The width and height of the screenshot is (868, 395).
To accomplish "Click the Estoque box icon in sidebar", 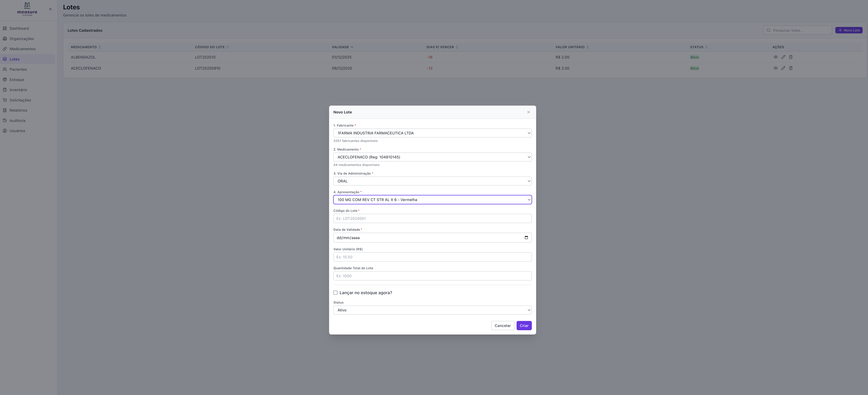I will pyautogui.click(x=5, y=80).
